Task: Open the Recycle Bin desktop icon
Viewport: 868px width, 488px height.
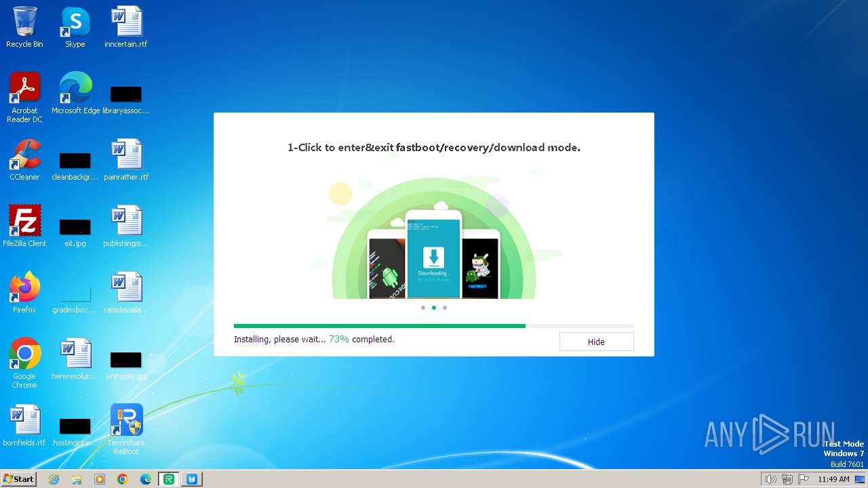Action: (x=24, y=27)
